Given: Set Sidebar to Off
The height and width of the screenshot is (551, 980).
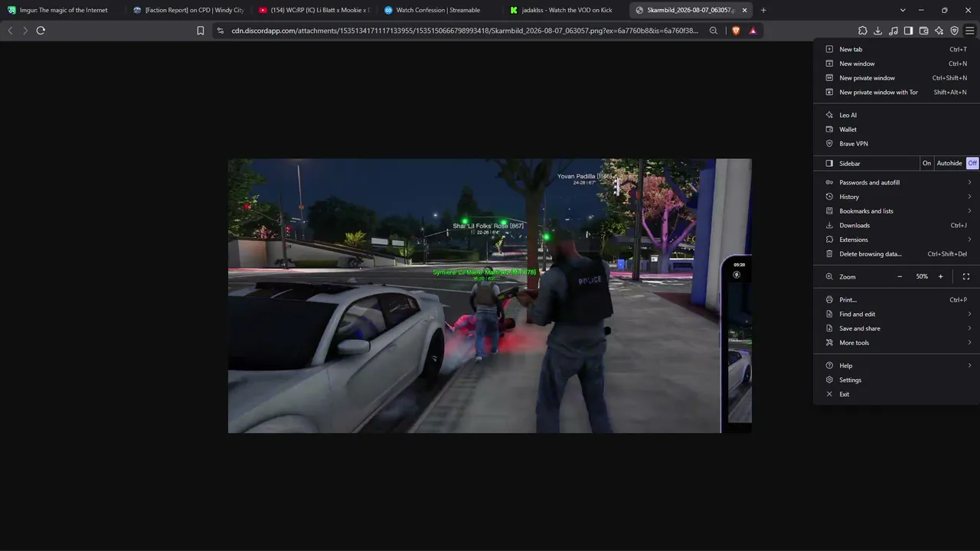Looking at the screenshot, I should [972, 163].
